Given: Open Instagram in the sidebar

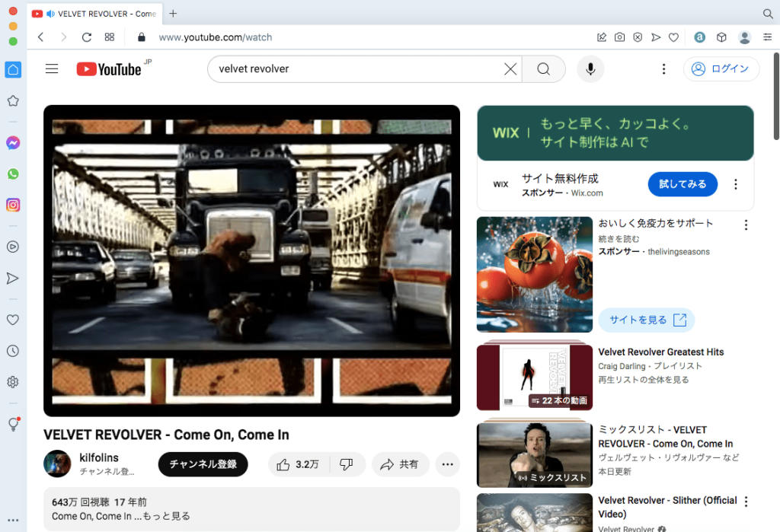Looking at the screenshot, I should 13,205.
